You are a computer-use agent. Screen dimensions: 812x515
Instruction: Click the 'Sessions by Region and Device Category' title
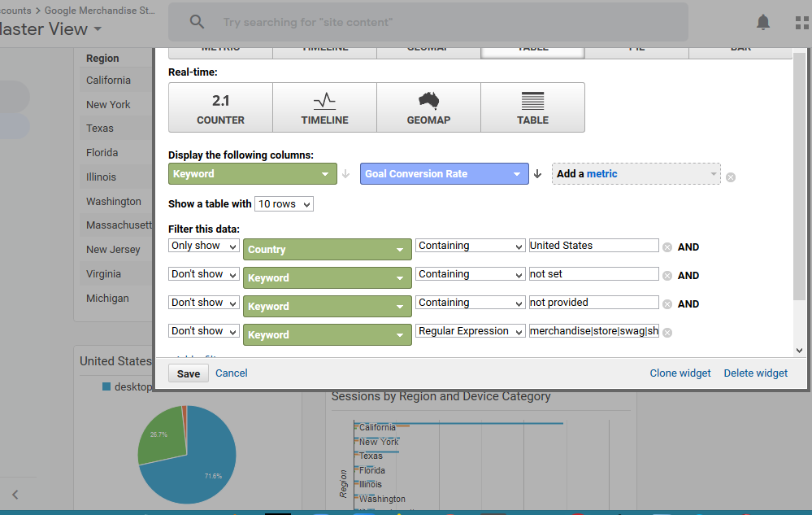[441, 396]
